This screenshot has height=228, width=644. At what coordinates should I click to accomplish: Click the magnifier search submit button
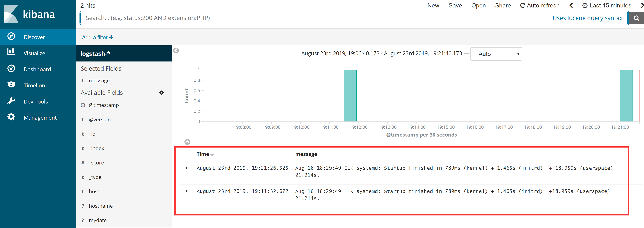click(636, 18)
